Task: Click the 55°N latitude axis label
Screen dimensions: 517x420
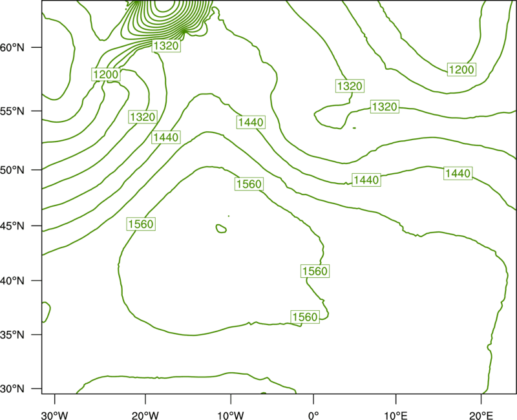Action: pyautogui.click(x=12, y=111)
